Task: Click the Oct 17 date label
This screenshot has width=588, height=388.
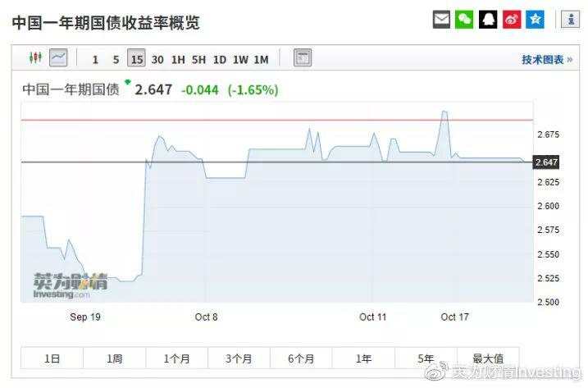Action: (x=454, y=317)
